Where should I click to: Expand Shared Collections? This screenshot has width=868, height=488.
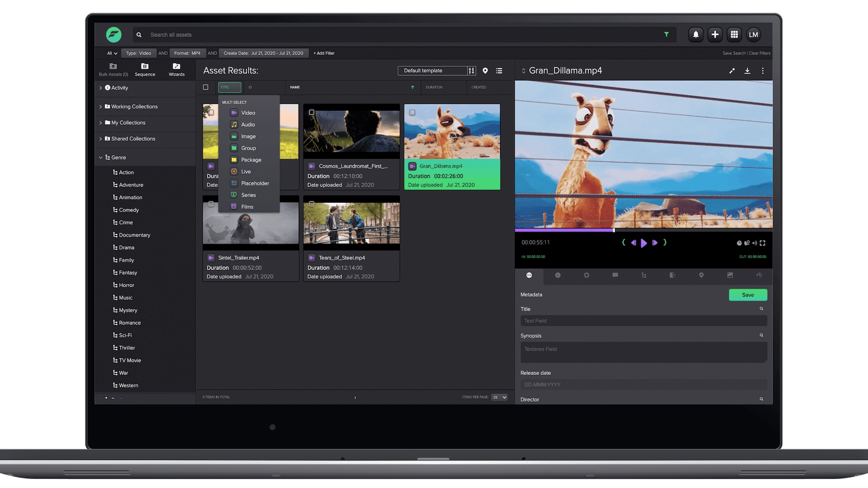(x=101, y=139)
